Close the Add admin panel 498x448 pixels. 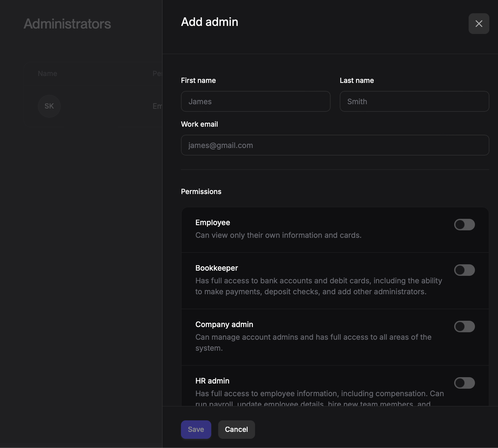point(479,24)
